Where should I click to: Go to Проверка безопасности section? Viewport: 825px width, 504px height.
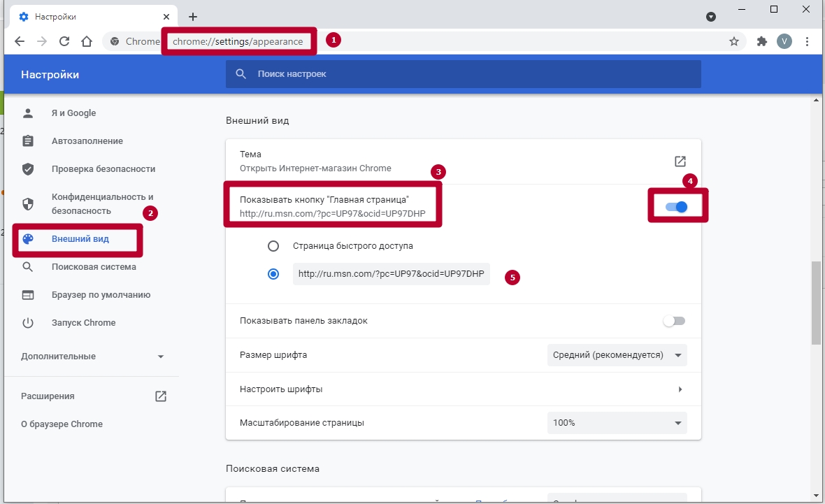coord(103,169)
